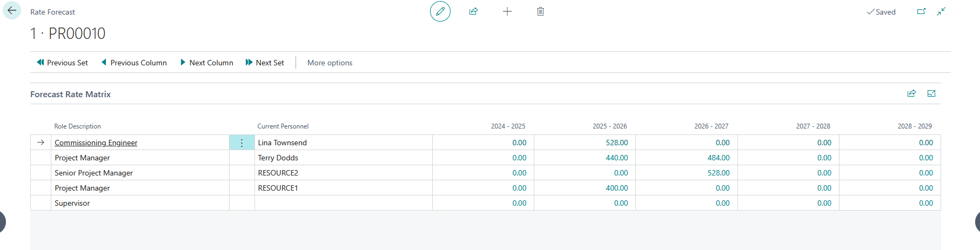Move to Previous Column
Viewport: 980px width, 250px height.
pos(134,63)
